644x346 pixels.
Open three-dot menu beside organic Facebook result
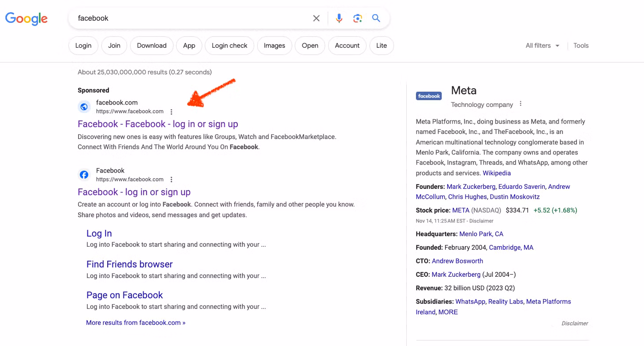pyautogui.click(x=172, y=180)
